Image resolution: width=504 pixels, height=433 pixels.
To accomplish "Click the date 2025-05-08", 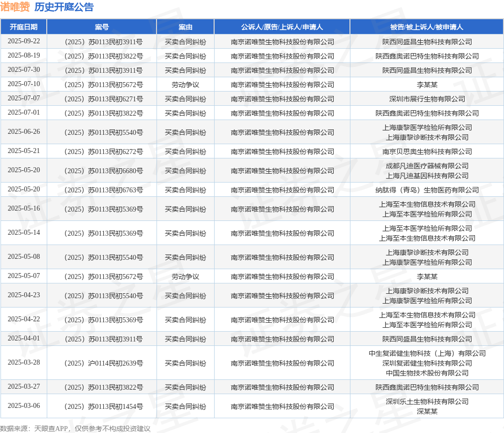I will click(x=24, y=257).
